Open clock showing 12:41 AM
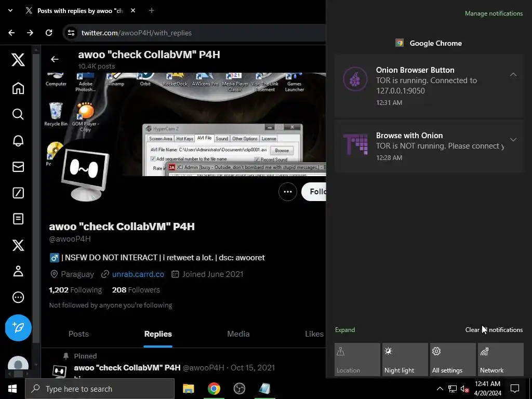 (x=487, y=389)
